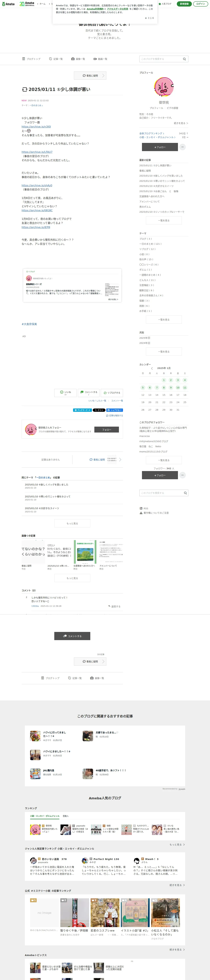The height and width of the screenshot is (980, 210).
Task: Open the reblogged 接触事故シリーズ card
Action: point(72,285)
